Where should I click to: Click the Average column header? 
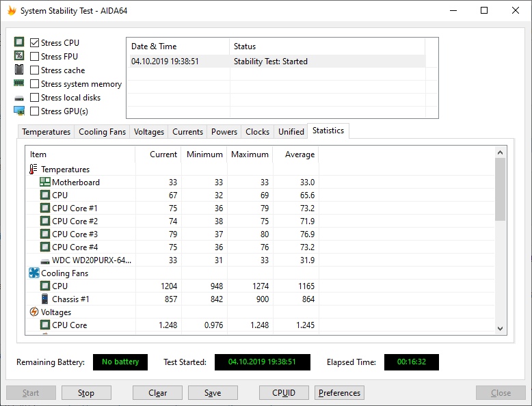296,154
